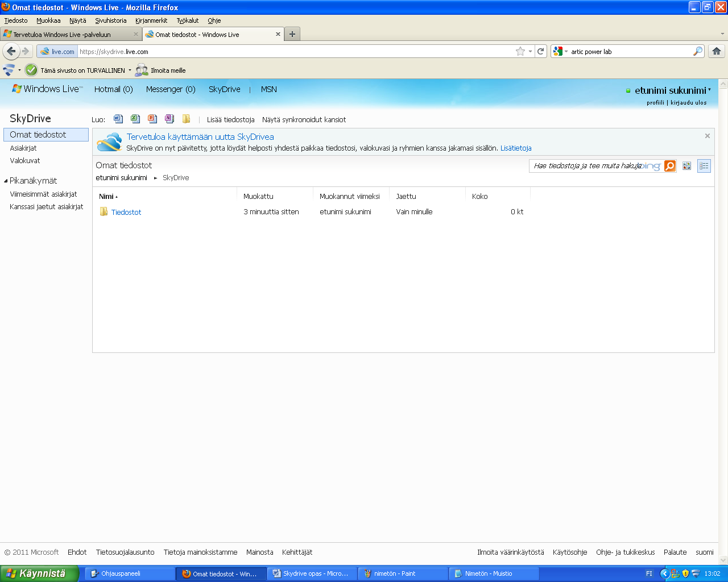
Task: Click the SkyDrive cloud logo in banner
Action: [109, 142]
